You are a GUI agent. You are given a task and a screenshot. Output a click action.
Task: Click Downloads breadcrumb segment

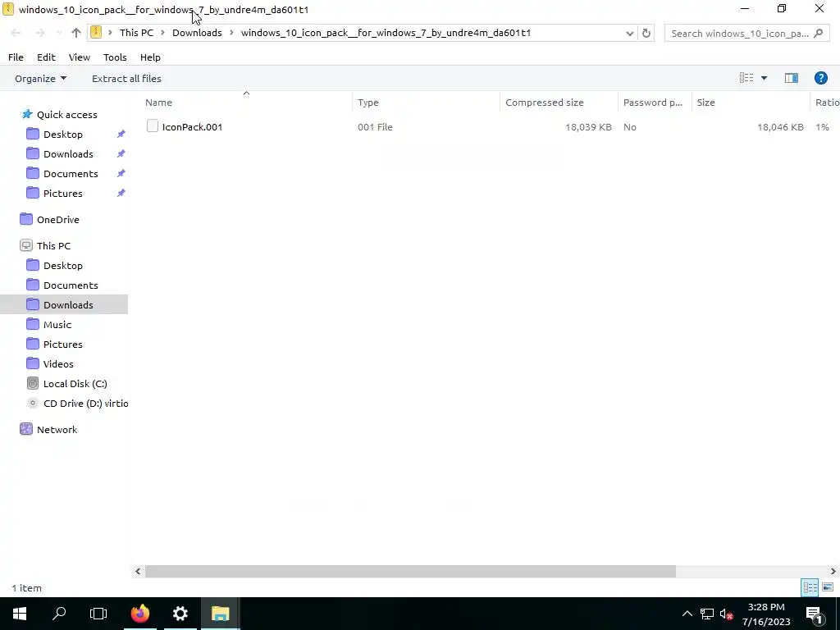pyautogui.click(x=197, y=33)
